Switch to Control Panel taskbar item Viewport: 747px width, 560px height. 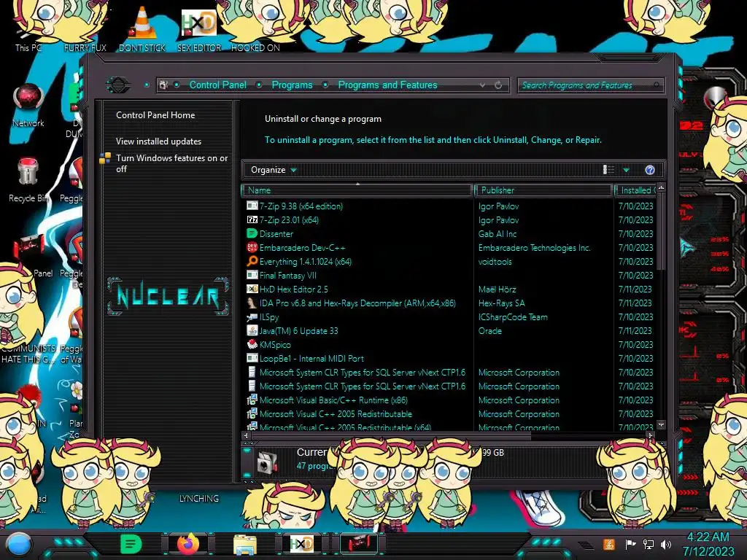pos(359,544)
